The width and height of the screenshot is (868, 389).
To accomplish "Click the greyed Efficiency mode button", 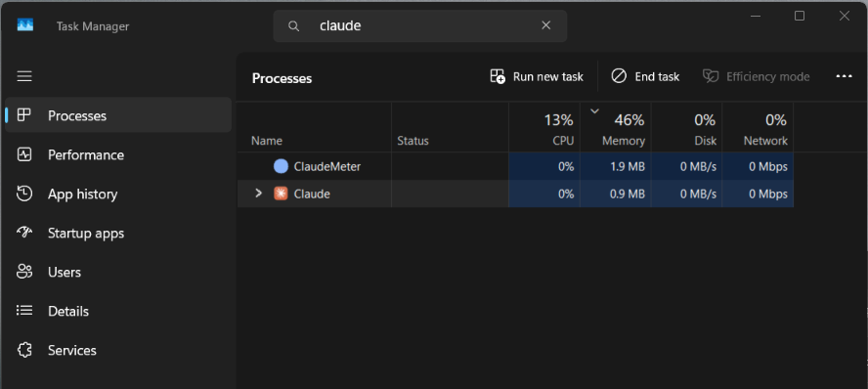I will pyautogui.click(x=757, y=76).
